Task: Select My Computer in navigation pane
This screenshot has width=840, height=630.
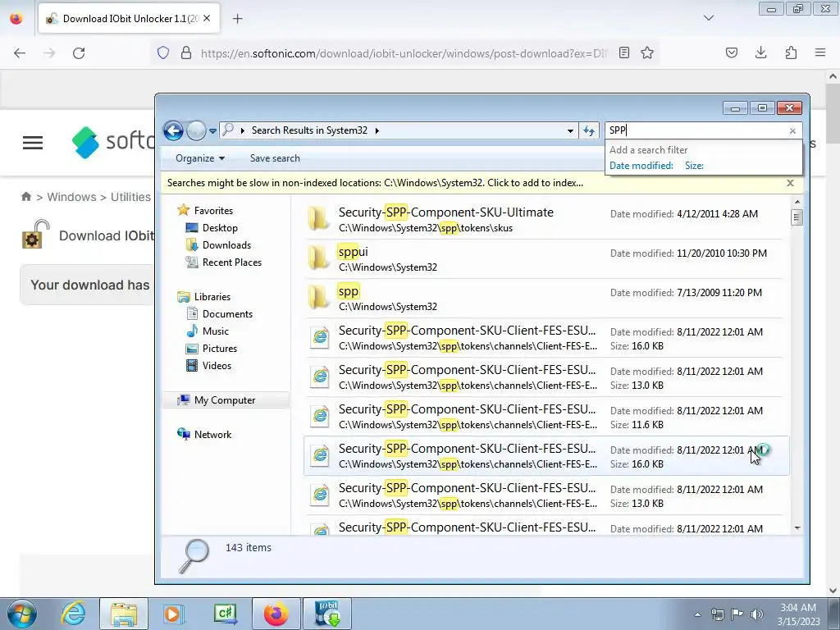Action: click(225, 400)
